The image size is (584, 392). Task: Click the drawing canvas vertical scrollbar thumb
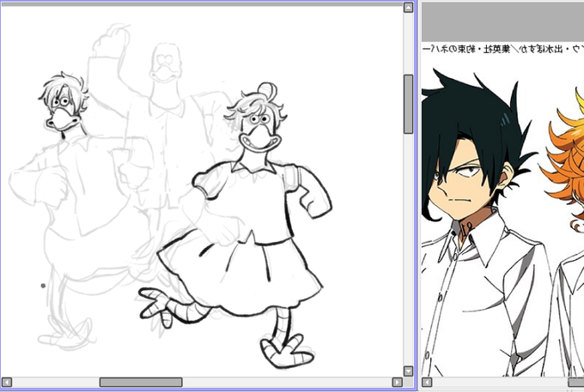(408, 104)
